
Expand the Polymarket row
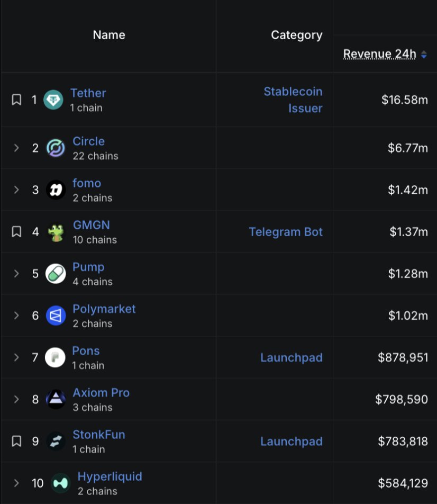click(16, 316)
